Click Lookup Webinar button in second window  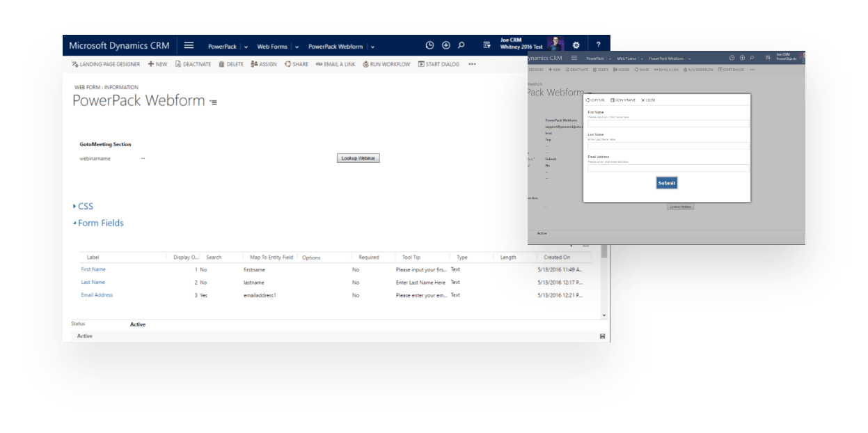(x=681, y=207)
